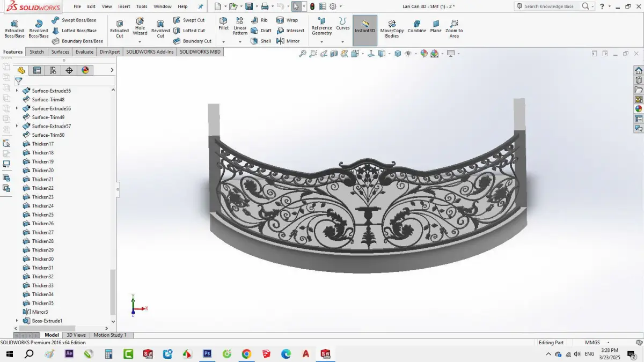Viewport: 644px width, 362px height.
Task: Select the Extruded Cut tool
Action: (x=119, y=29)
